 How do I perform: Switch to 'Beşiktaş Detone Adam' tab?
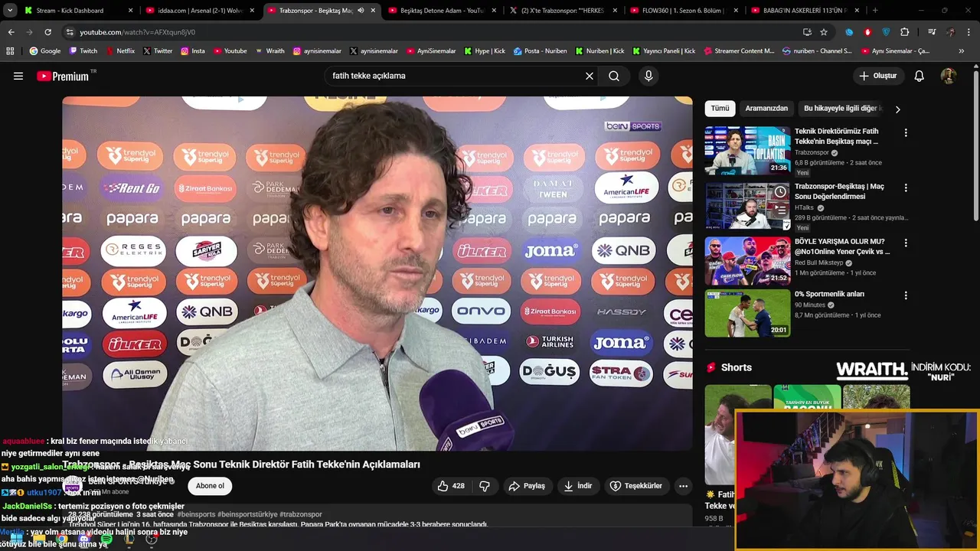[x=442, y=11]
